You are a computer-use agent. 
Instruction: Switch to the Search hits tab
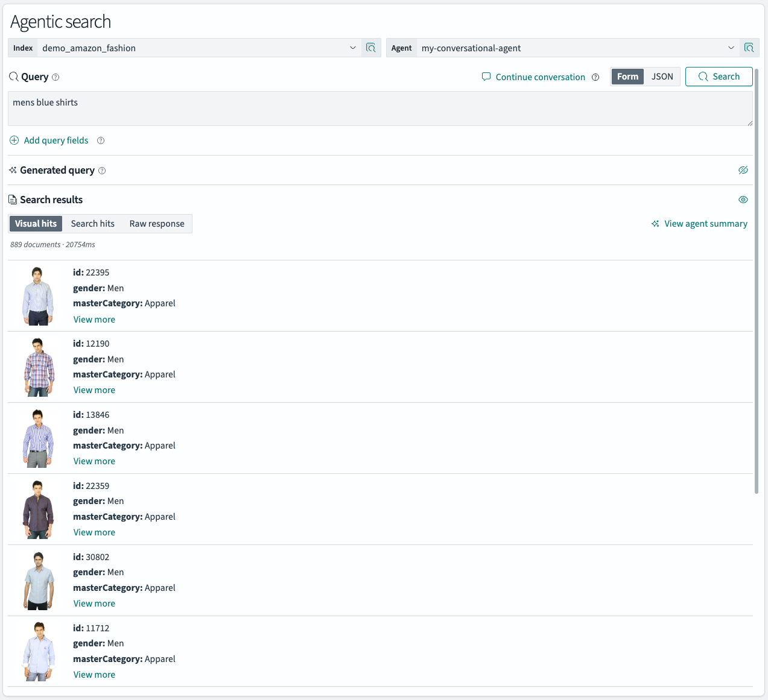[x=92, y=223]
